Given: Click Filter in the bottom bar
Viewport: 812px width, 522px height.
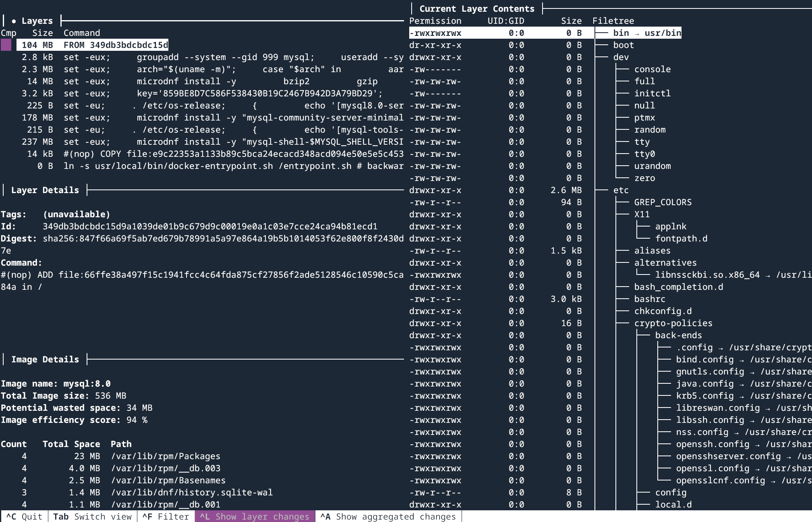Looking at the screenshot, I should point(166,516).
